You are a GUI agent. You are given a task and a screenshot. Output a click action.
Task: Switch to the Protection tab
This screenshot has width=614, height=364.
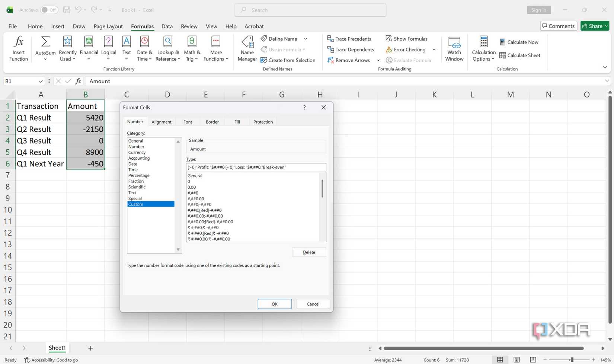click(x=263, y=122)
